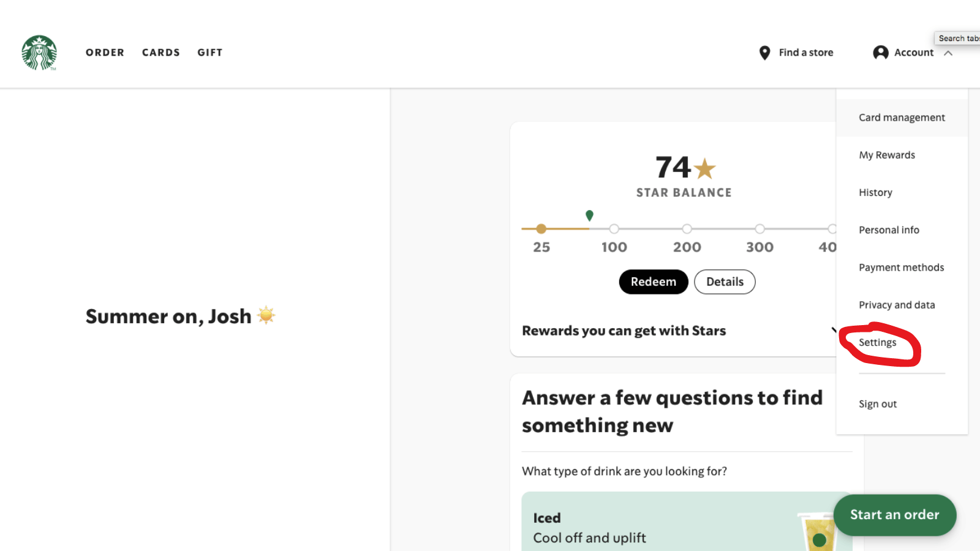Collapse the Account menu chevron

pos(948,53)
